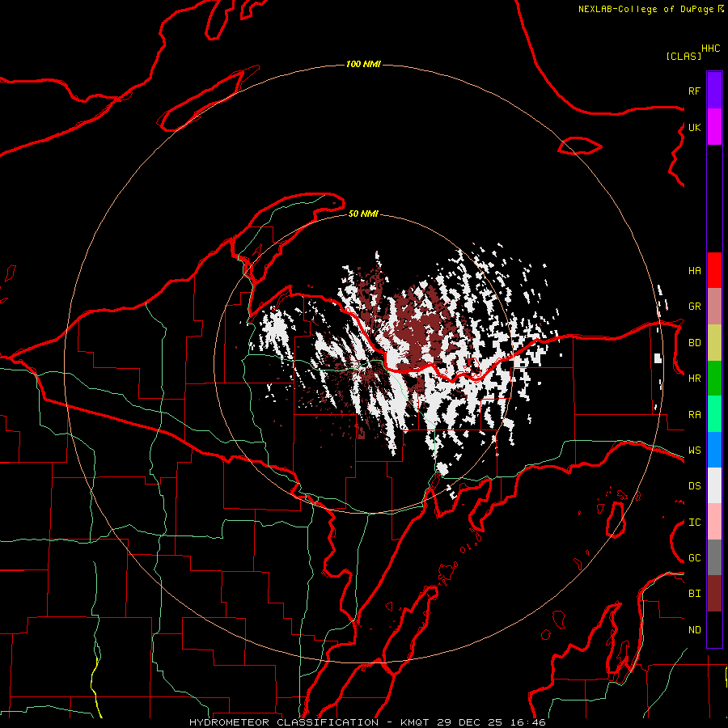Click the GC gray legend swatch
728x728 pixels.
tap(714, 557)
